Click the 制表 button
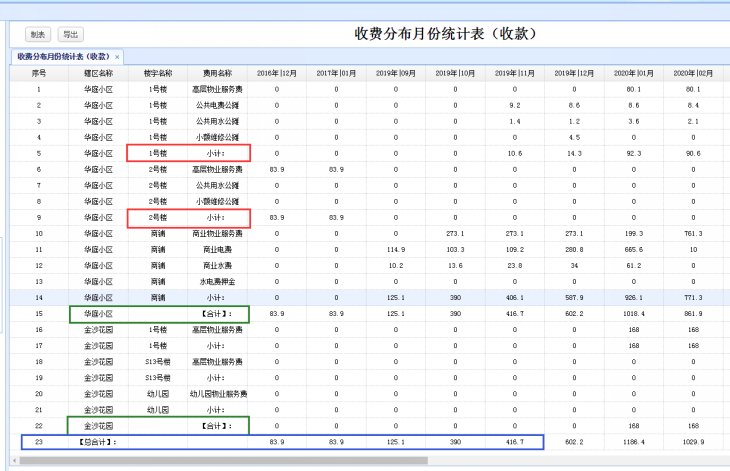 pos(37,34)
